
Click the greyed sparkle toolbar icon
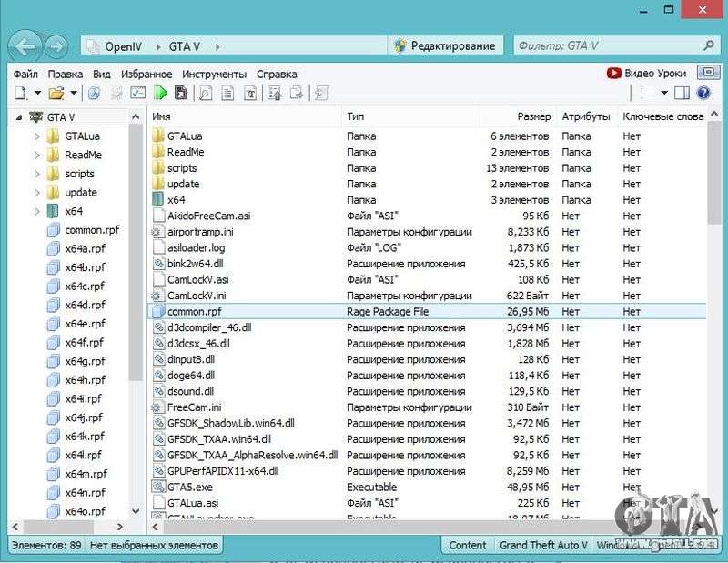[116, 93]
